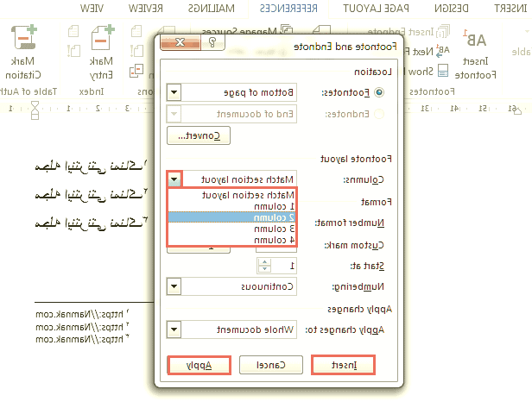Switch to the MAILINGS ribbon tab
The image size is (532, 408).
(211, 9)
